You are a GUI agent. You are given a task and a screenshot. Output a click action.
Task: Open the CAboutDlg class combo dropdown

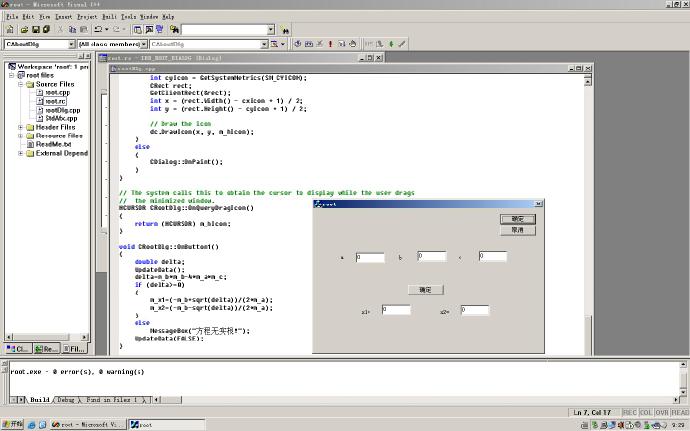(x=71, y=44)
